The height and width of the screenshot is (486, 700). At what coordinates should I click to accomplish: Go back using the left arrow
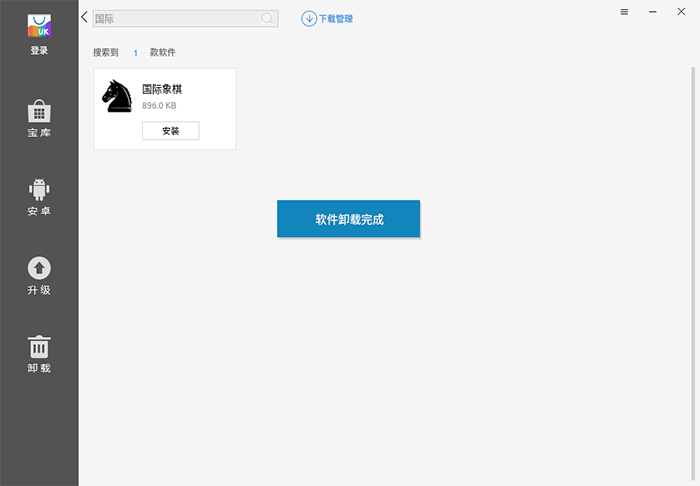point(84,17)
